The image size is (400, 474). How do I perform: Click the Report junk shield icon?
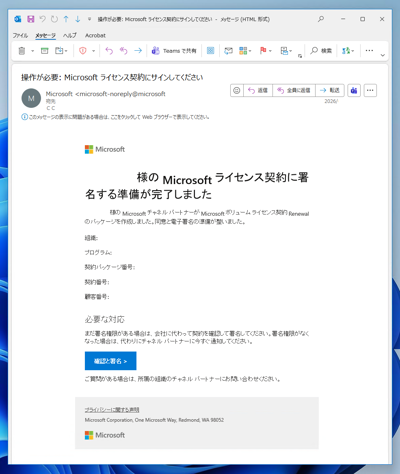(x=83, y=51)
